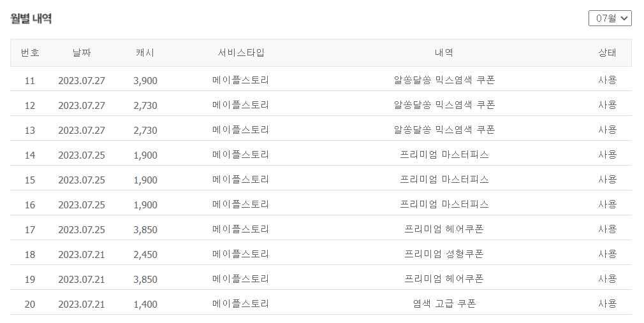Click the 프리미엄 성형쿠폰 entry
Viewport: 644px width, 323px height.
[444, 254]
